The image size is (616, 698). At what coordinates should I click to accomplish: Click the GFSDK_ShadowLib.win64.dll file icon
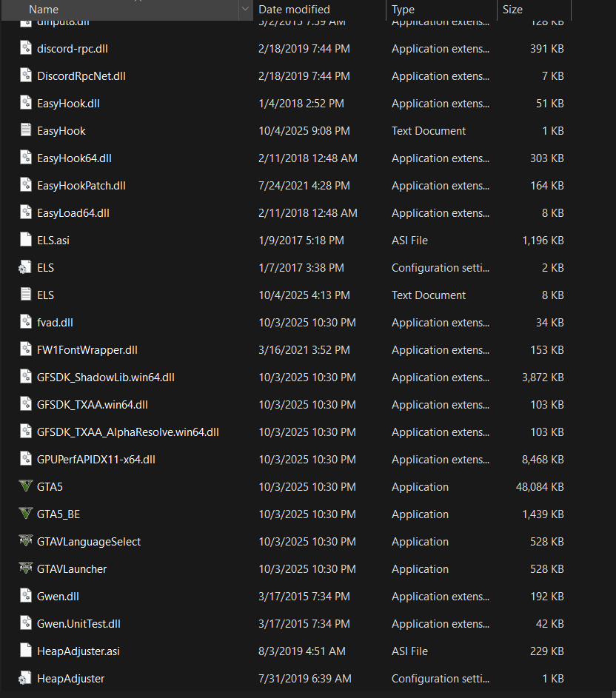tap(26, 377)
